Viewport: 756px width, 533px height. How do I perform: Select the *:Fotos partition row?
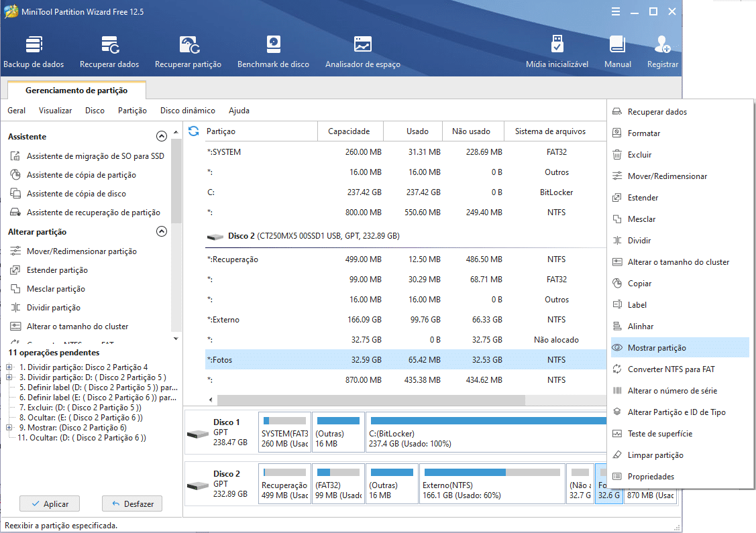pos(405,360)
